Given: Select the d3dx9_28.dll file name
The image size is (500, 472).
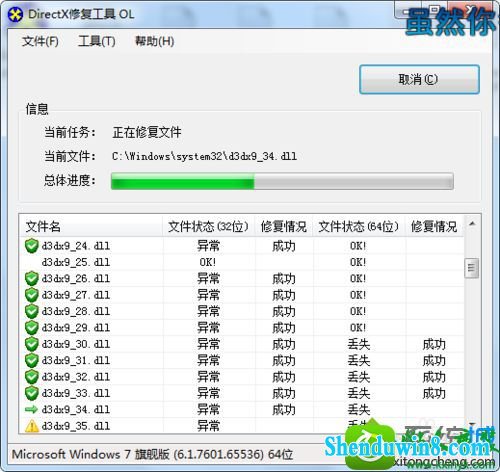Looking at the screenshot, I should click(x=76, y=311).
